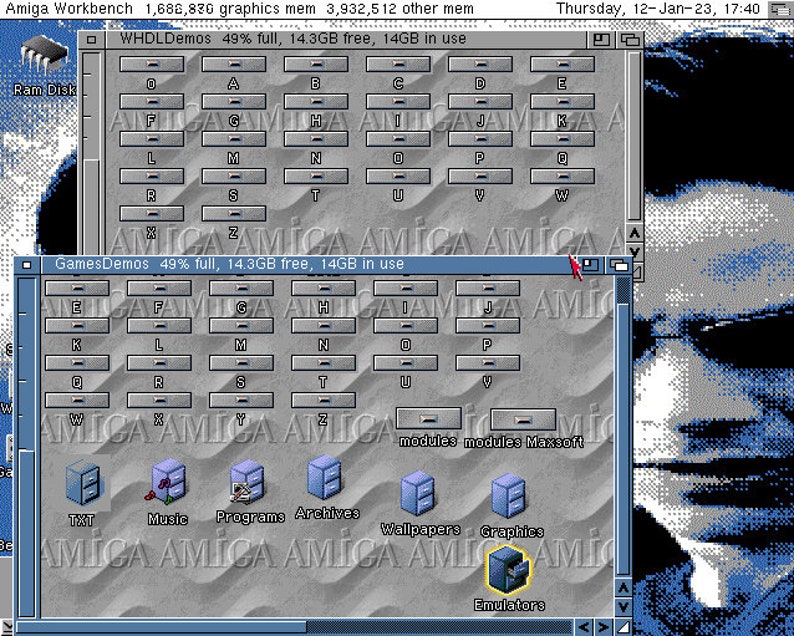The height and width of the screenshot is (636, 794).
Task: Open the Graphics drawer icon
Action: point(508,496)
